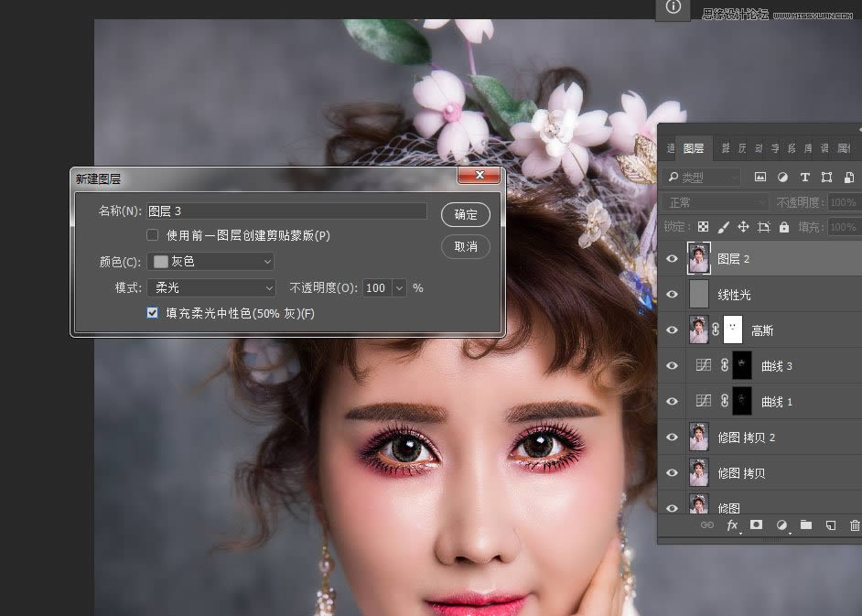
Task: Toggle the eye of bottom 修图 layer
Action: (672, 508)
